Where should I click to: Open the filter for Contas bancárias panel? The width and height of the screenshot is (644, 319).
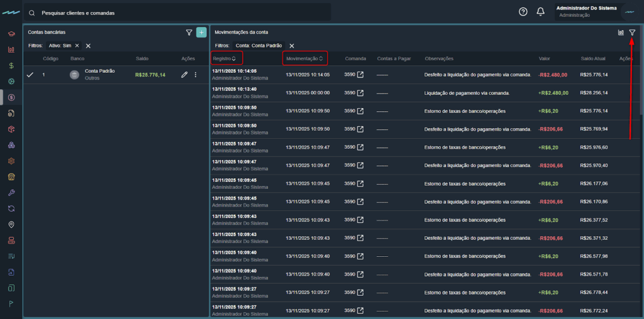coord(189,33)
